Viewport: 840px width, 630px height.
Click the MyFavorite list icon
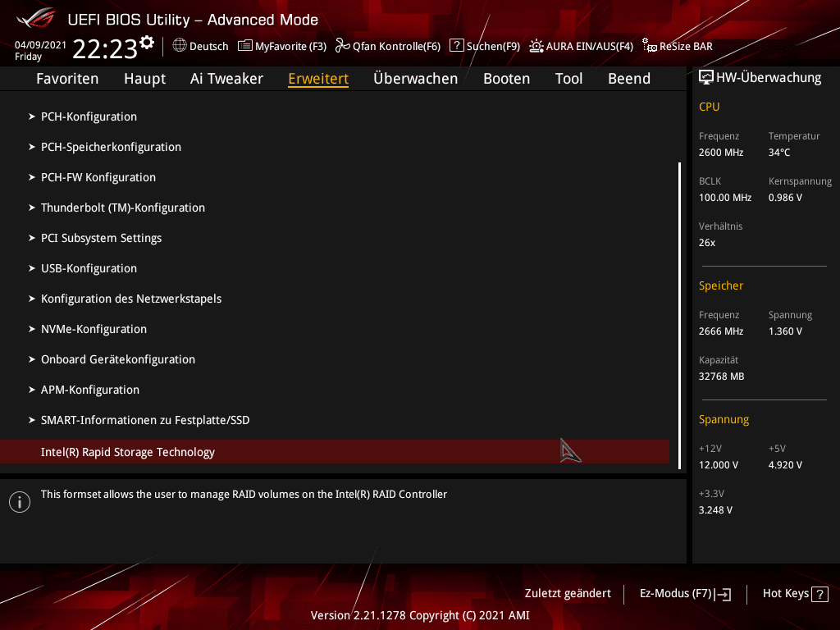(244, 46)
